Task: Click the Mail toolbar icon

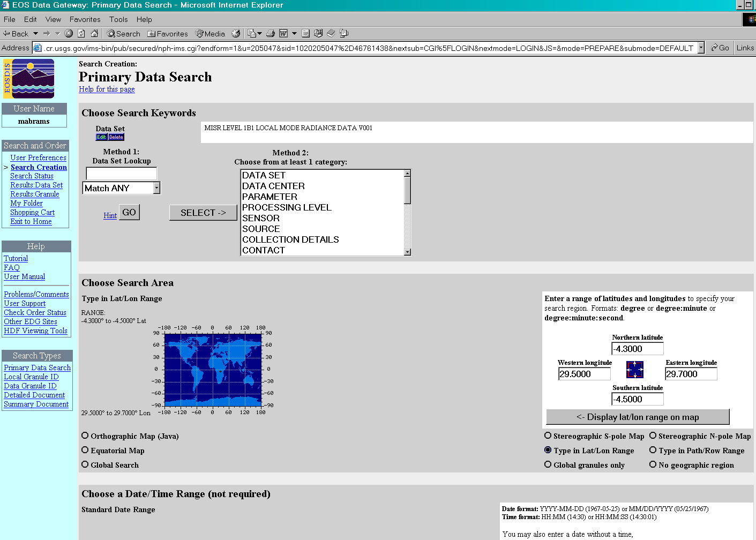Action: [x=251, y=33]
